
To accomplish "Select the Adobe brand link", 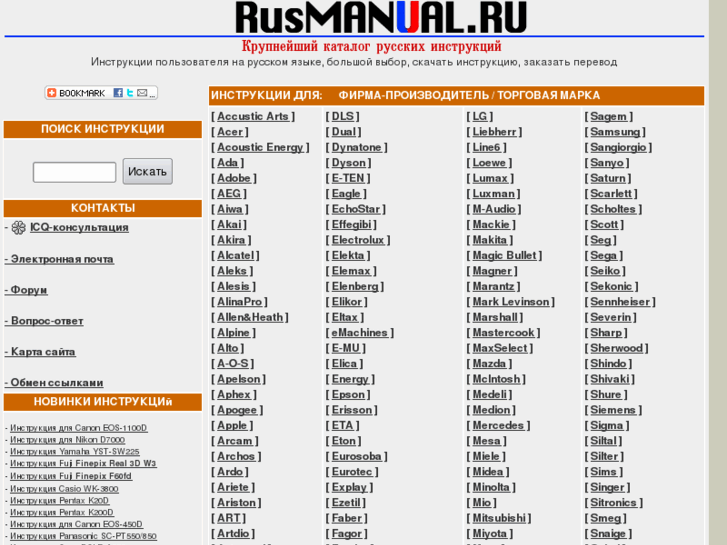I will (x=234, y=178).
